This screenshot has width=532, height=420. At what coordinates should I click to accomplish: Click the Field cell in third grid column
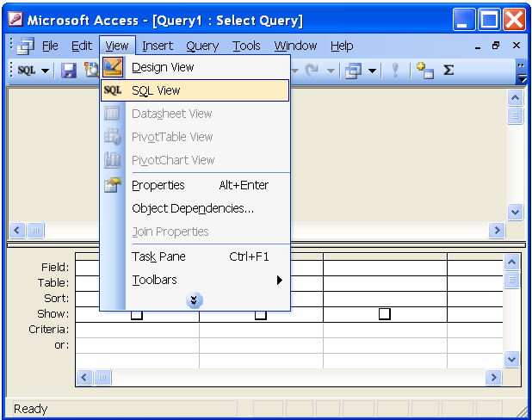385,268
